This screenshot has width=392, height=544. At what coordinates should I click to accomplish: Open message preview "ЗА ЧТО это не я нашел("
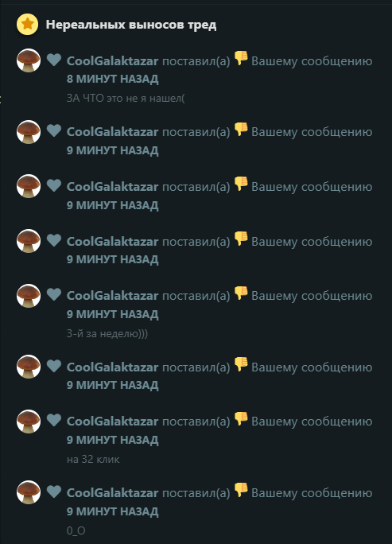(126, 98)
